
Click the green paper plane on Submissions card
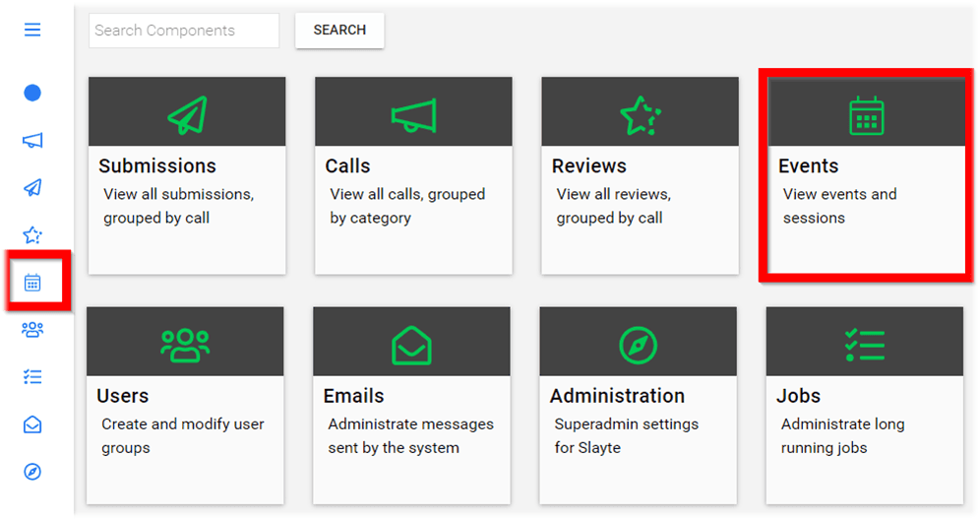pyautogui.click(x=188, y=115)
